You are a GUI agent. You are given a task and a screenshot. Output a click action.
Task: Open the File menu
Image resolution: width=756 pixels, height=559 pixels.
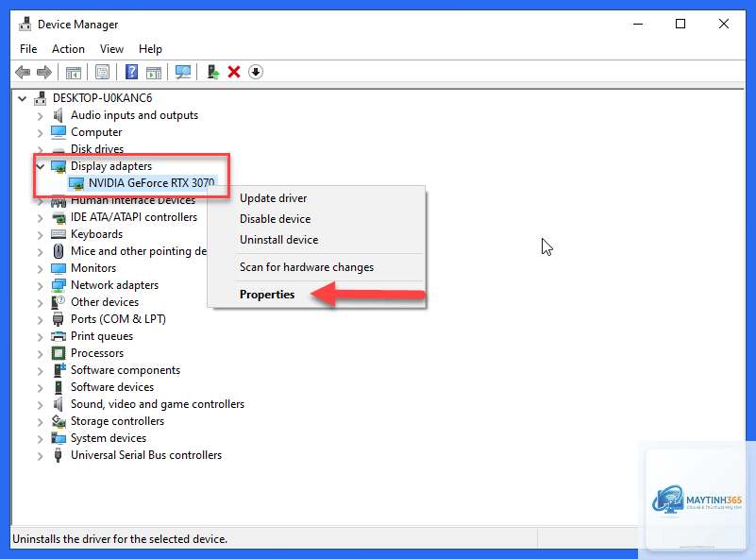[28, 49]
